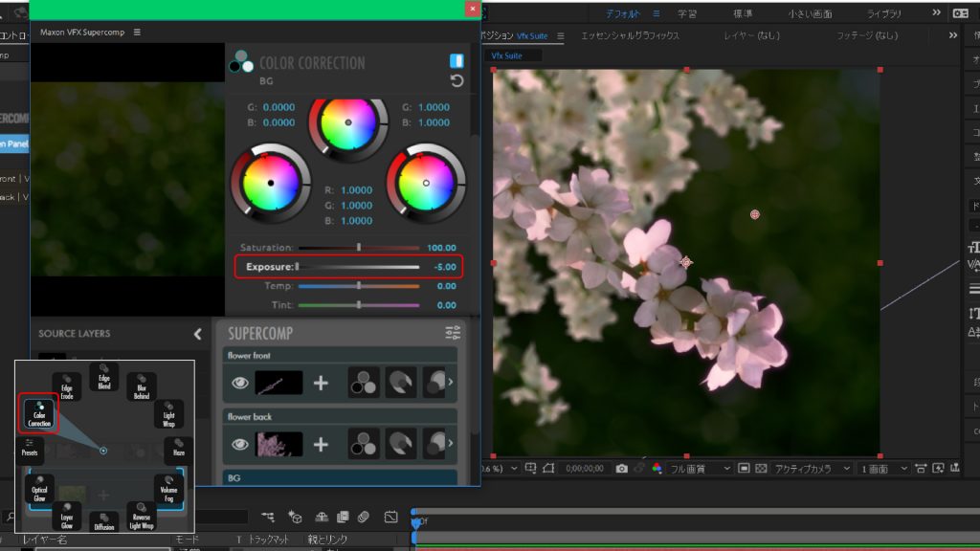The width and height of the screenshot is (980, 551).
Task: Open the エッセンシャルグラフィックス panel tab
Action: [630, 35]
